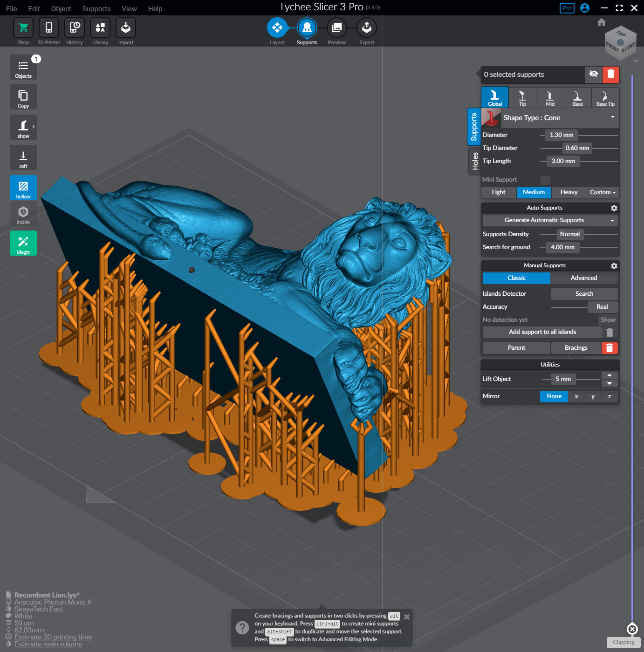Mirror the object along z

pyautogui.click(x=610, y=396)
